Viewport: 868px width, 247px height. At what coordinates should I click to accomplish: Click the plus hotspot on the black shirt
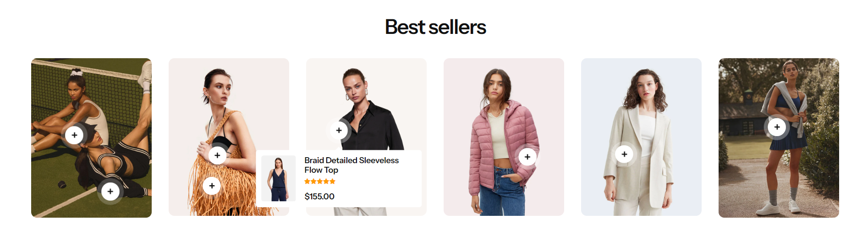(339, 131)
